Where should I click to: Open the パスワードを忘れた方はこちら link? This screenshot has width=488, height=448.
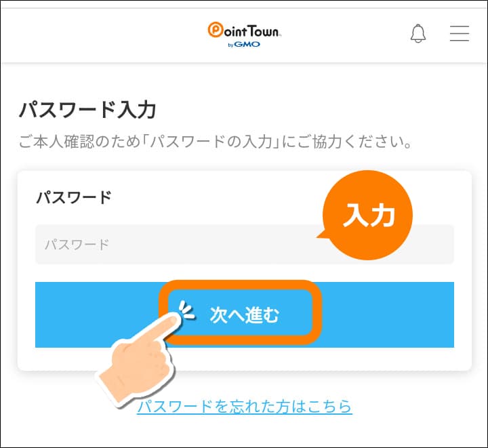click(x=244, y=406)
